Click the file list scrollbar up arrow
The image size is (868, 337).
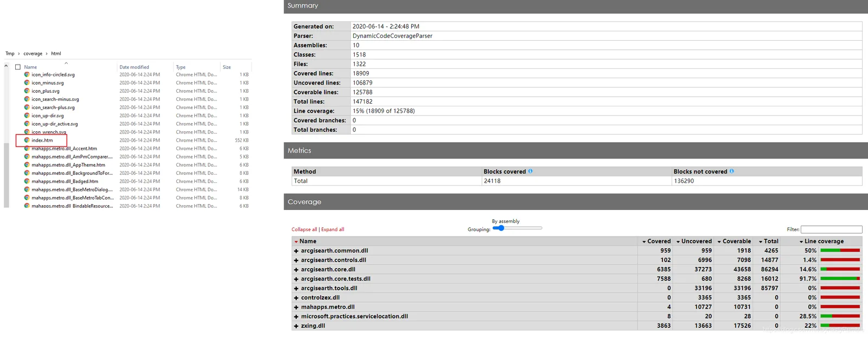pyautogui.click(x=6, y=66)
